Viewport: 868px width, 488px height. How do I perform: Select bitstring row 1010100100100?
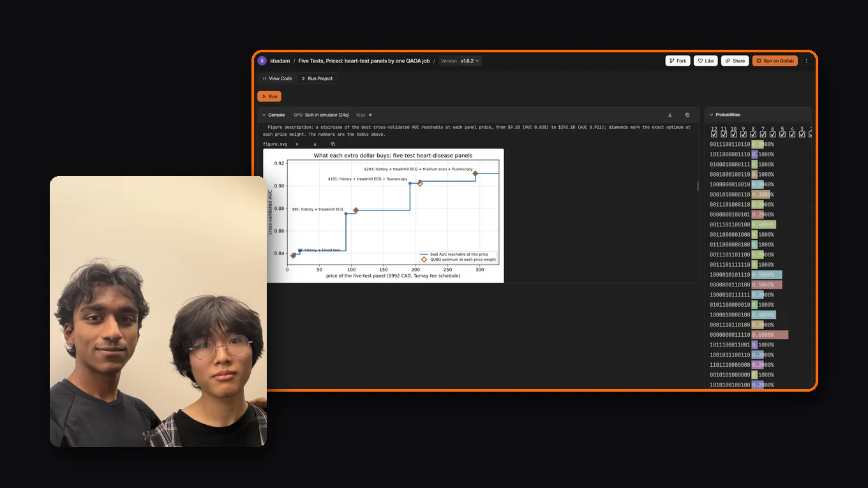point(730,385)
